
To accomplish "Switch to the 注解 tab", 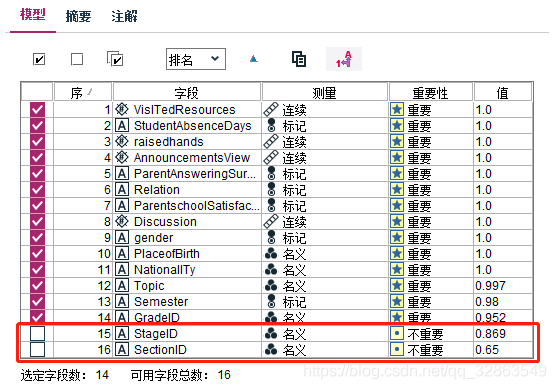I will click(x=124, y=16).
